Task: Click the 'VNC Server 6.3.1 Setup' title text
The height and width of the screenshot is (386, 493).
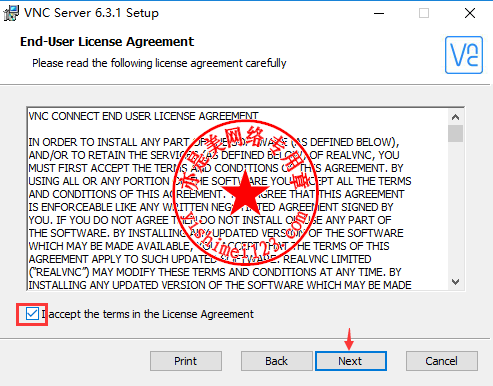Action: (92, 13)
